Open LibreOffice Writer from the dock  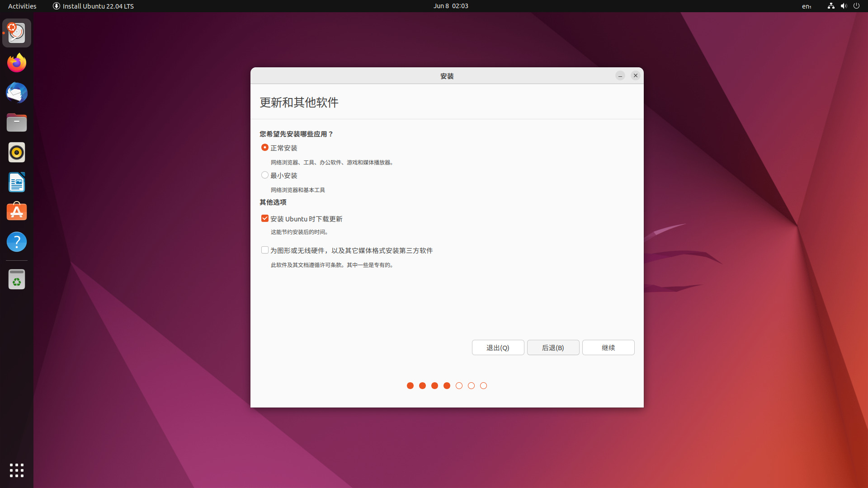pos(16,182)
